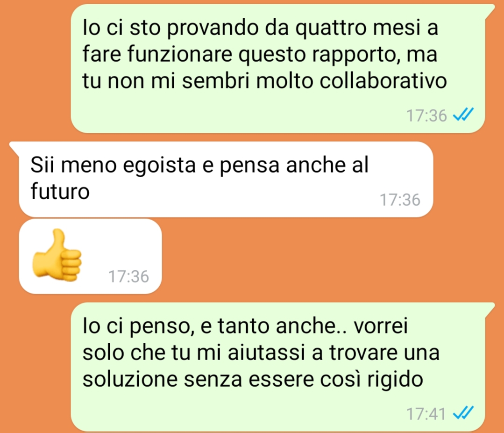The height and width of the screenshot is (433, 504).
Task: Click the 17:41 timestamp
Action: click(x=426, y=414)
